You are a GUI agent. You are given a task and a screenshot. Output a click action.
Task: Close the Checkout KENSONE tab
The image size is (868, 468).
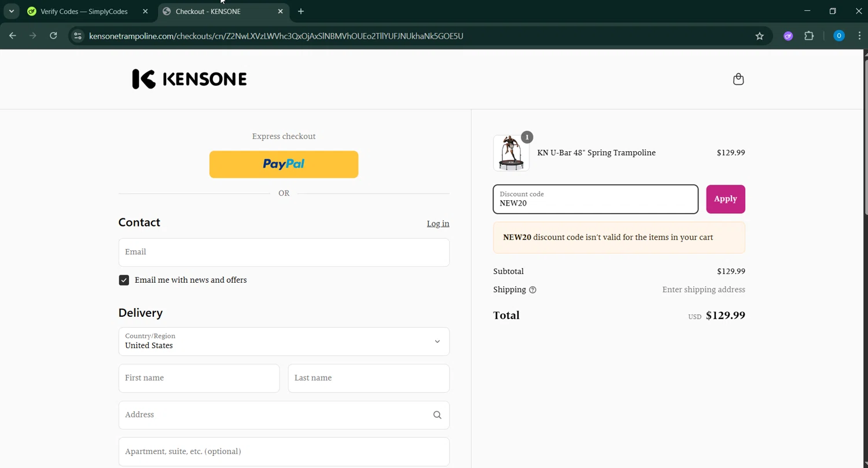281,11
